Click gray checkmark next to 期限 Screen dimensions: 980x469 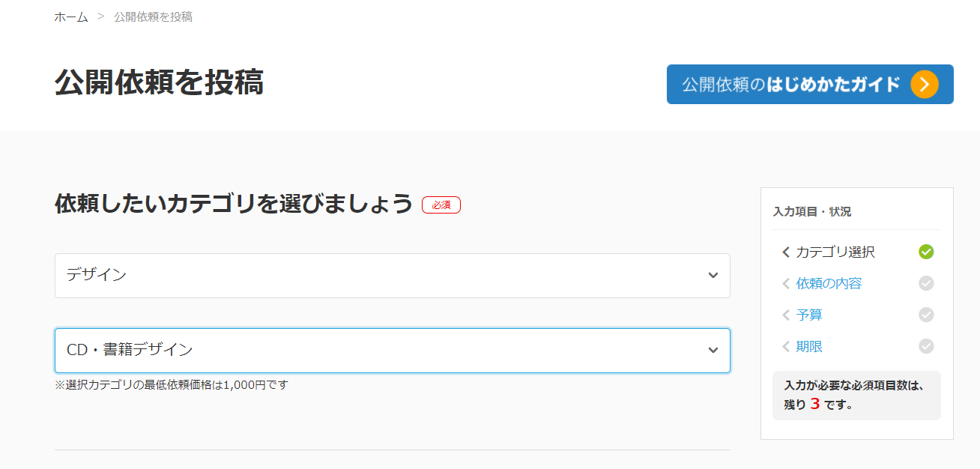pos(926,346)
